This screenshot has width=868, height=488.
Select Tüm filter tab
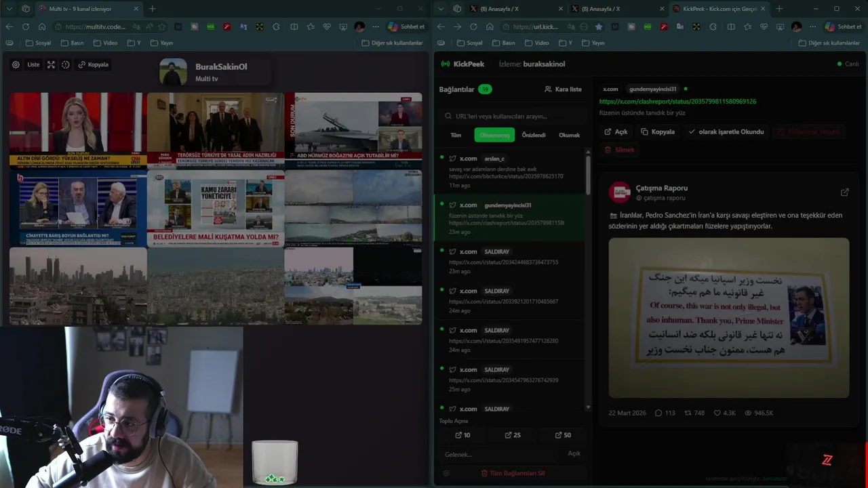tap(456, 135)
